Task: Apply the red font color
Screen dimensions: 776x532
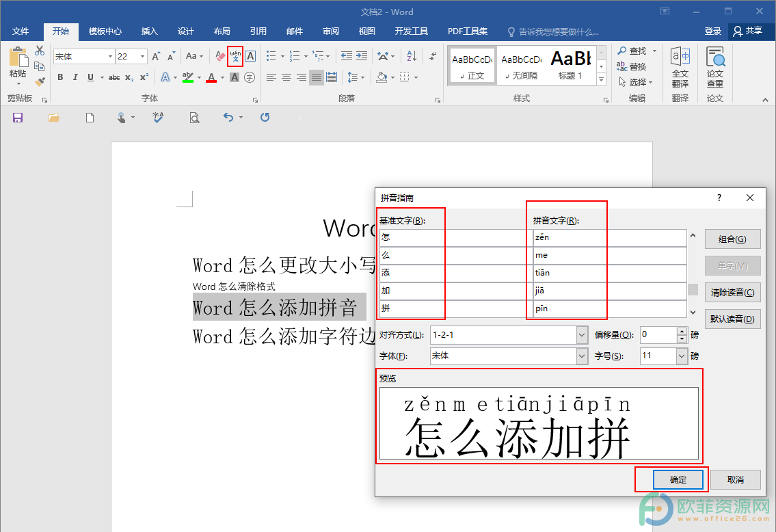Action: coord(211,77)
